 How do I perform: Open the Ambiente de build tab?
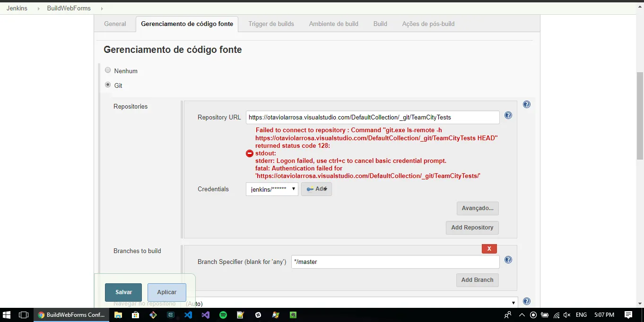coord(334,24)
